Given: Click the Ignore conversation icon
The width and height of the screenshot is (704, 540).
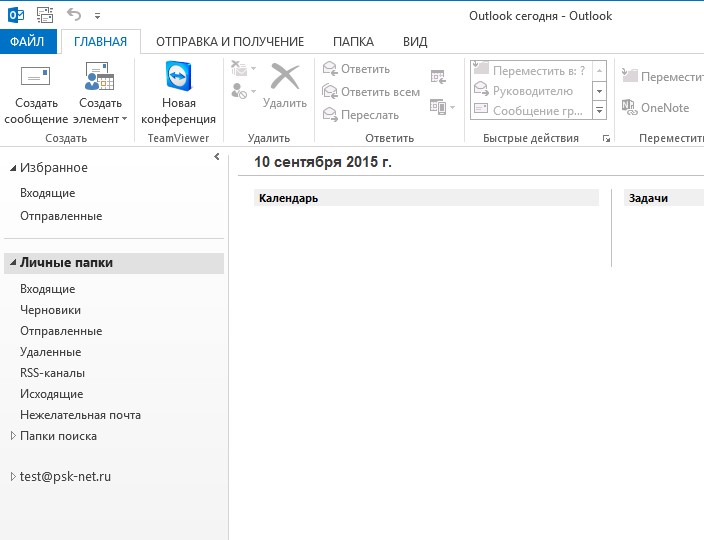Looking at the screenshot, I should pos(239,69).
